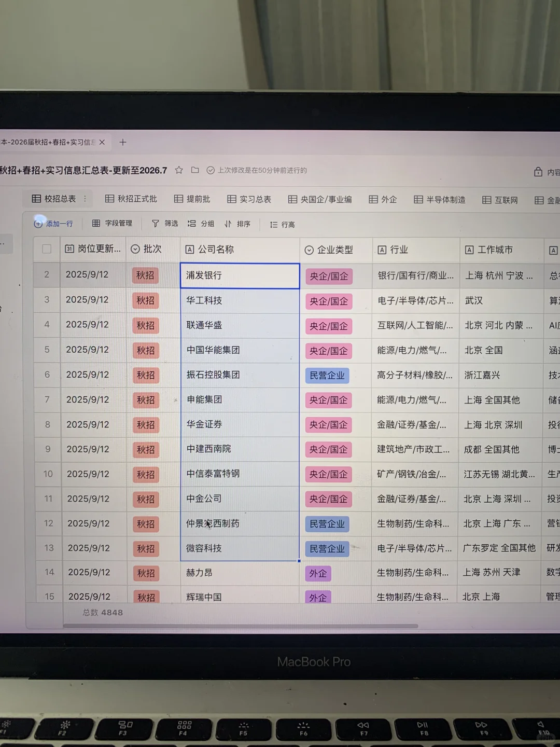Open the move-to-folder icon beside title
Image resolution: width=560 pixels, height=747 pixels.
tap(195, 170)
